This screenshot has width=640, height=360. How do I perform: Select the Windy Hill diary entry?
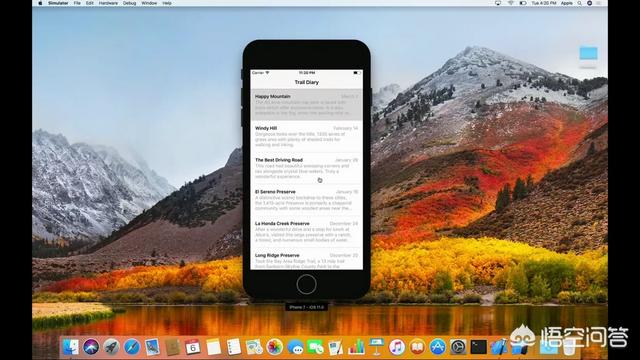306,136
